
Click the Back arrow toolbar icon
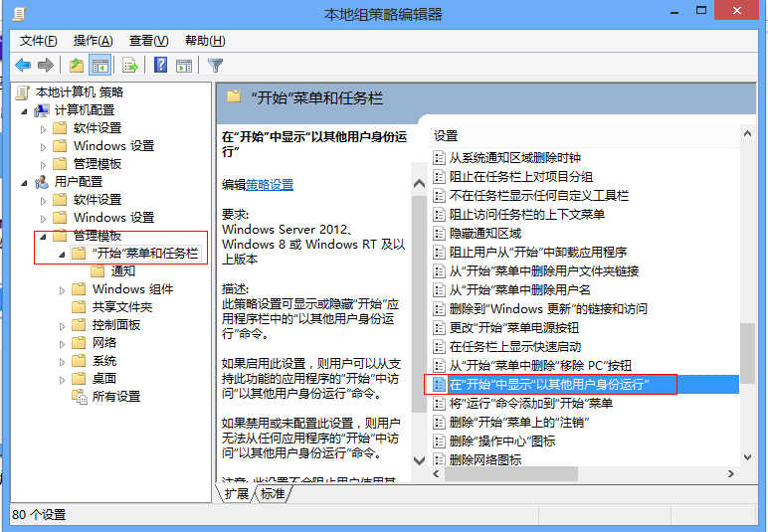coord(23,65)
